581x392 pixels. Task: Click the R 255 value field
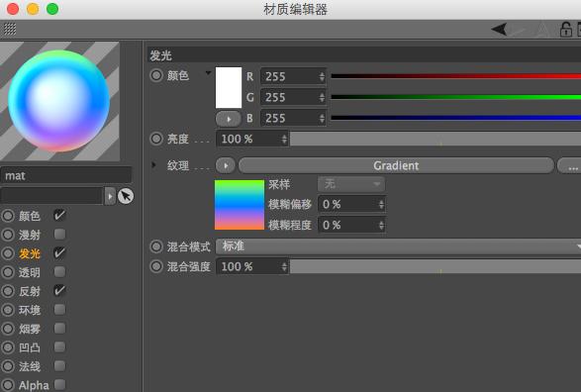293,76
